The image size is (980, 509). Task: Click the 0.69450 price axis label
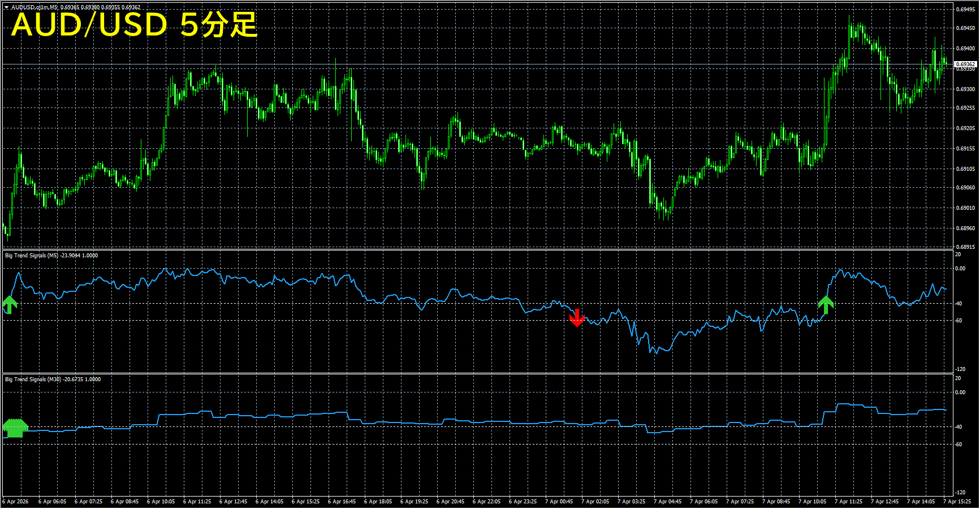(965, 28)
